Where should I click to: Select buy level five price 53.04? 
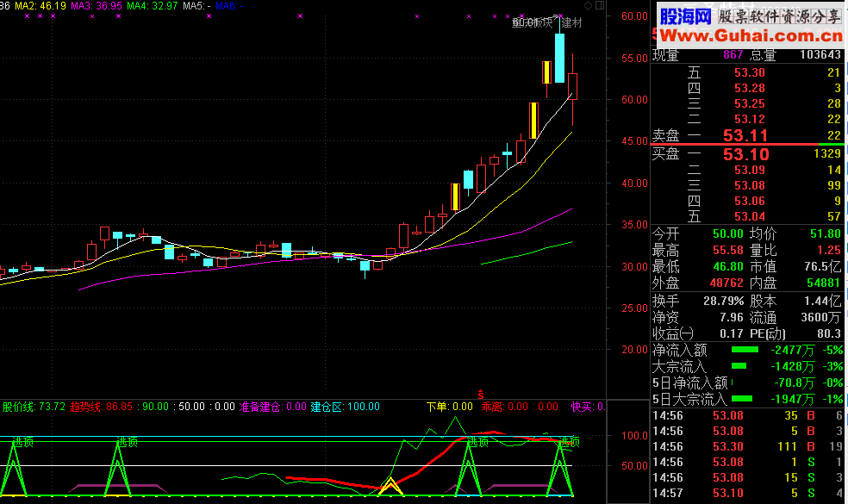coord(750,216)
